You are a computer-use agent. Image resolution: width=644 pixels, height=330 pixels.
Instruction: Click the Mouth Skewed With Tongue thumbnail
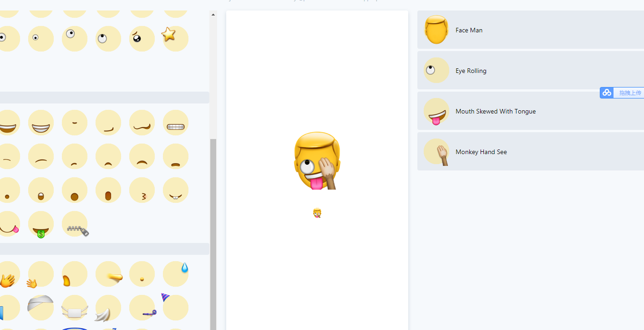pos(436,111)
